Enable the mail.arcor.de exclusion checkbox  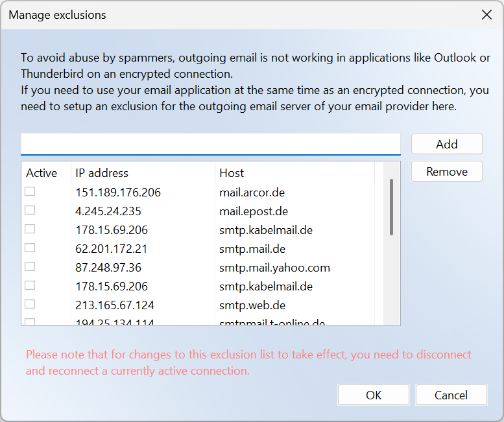pyautogui.click(x=30, y=192)
